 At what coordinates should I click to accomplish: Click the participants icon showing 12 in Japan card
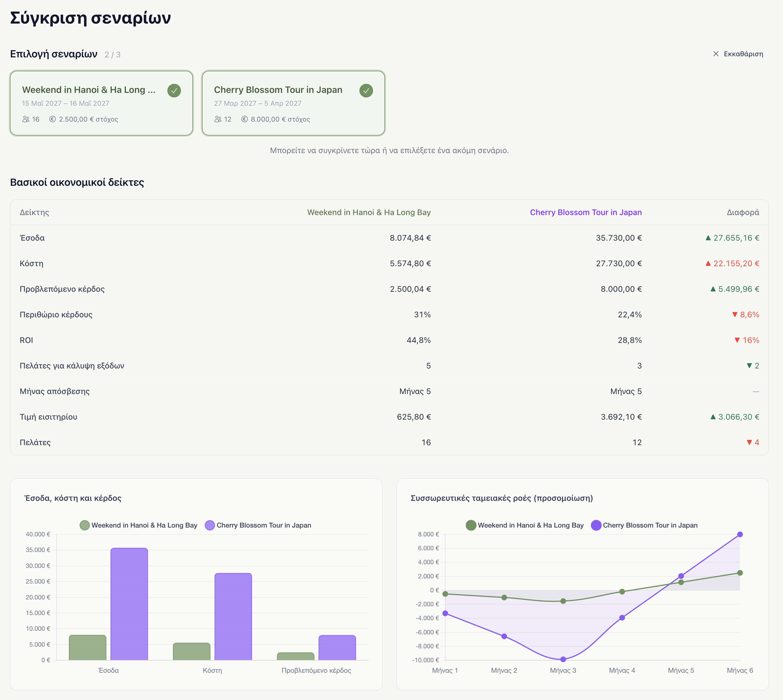point(218,119)
